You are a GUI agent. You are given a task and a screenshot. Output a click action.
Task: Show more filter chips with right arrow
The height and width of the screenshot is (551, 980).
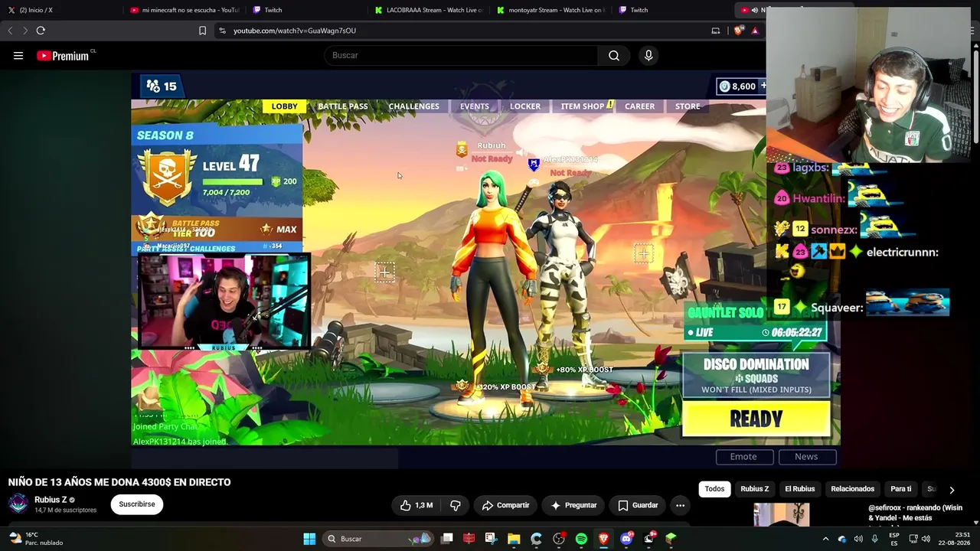click(952, 490)
